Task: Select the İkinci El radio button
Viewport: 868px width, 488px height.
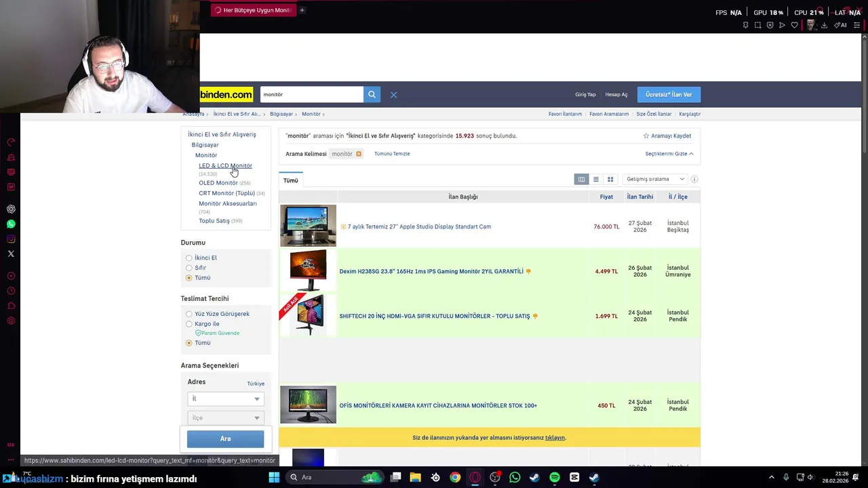Action: (189, 258)
